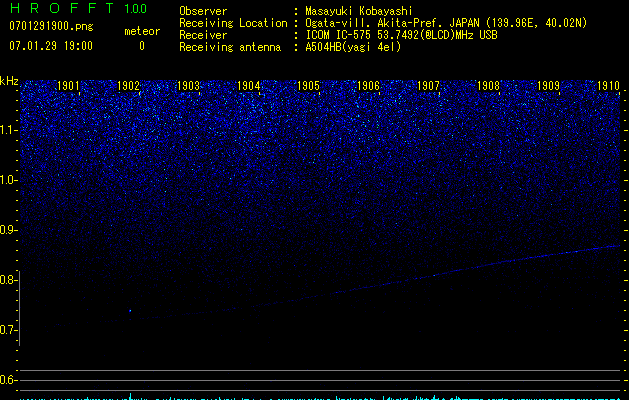Click the 0.6 frequency axis label

tap(9, 380)
